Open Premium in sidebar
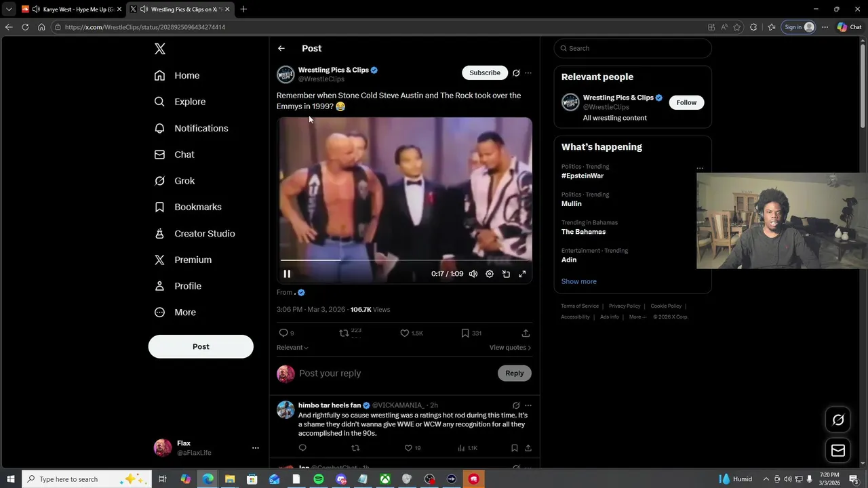The width and height of the screenshot is (868, 488). [x=183, y=260]
